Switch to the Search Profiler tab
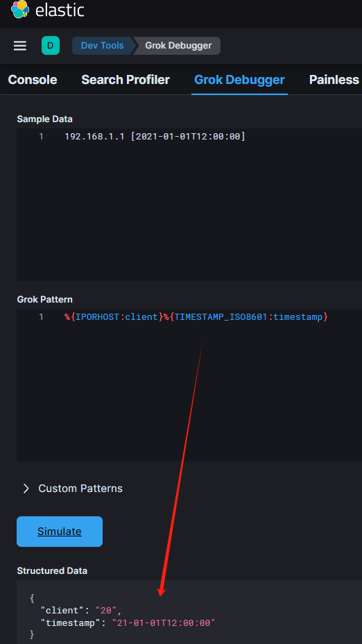Viewport: 362px width, 644px height. tap(126, 80)
